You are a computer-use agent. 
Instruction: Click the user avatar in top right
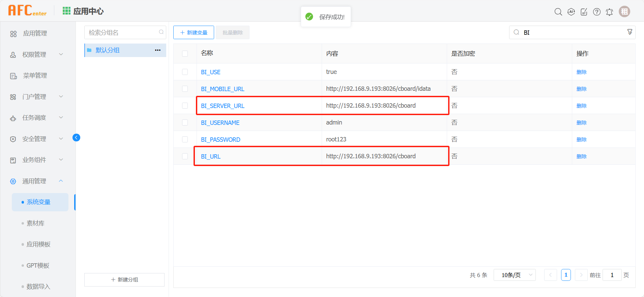pyautogui.click(x=624, y=11)
